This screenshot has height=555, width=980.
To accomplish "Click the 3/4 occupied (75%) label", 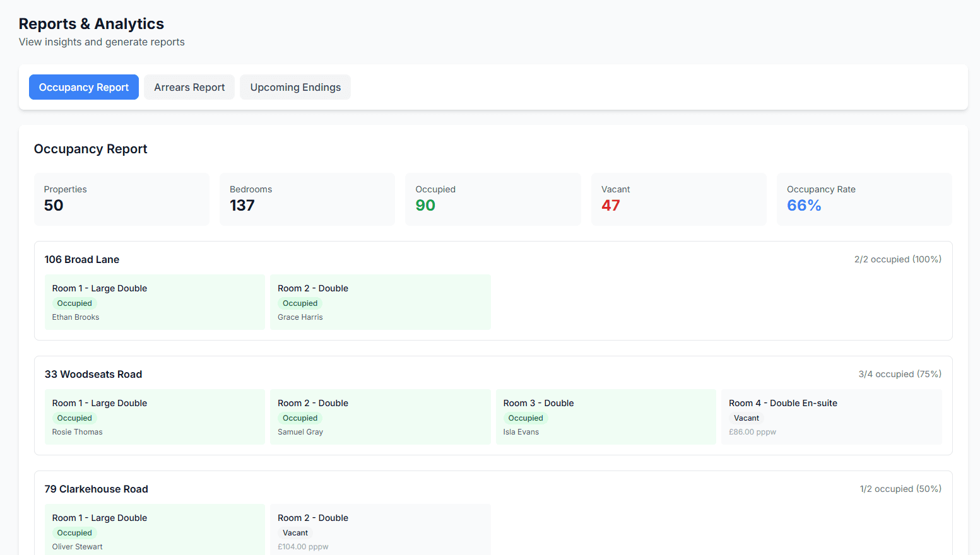I will pos(900,374).
